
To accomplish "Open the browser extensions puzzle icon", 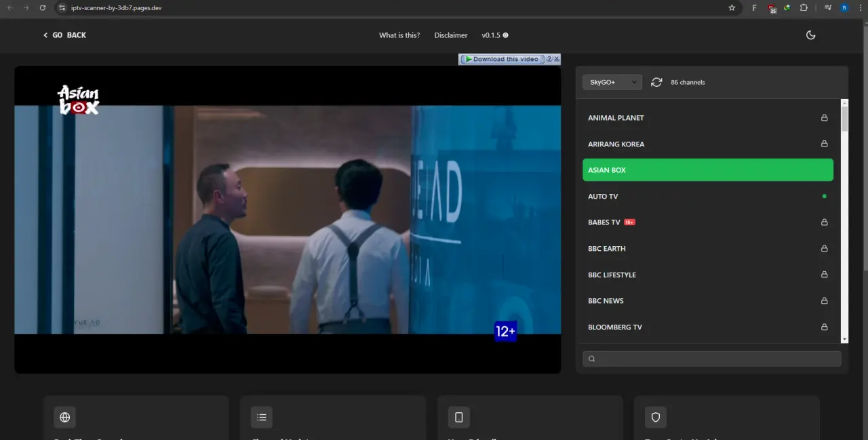I will 804,8.
